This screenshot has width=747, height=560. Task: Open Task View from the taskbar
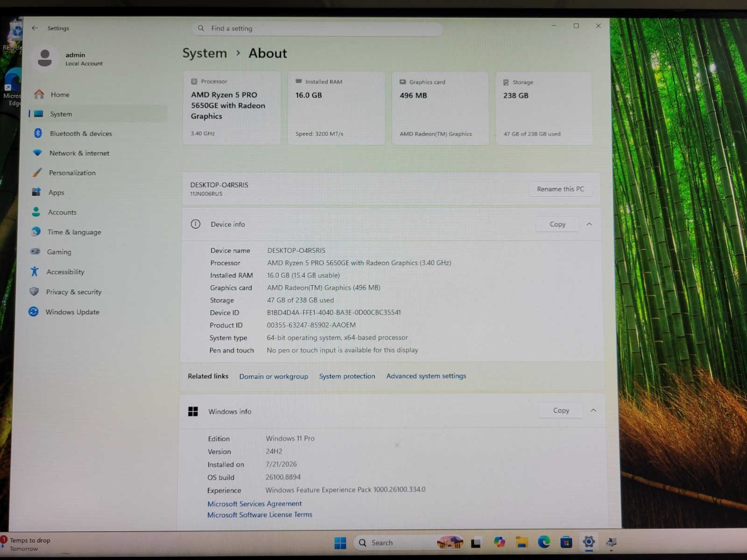(x=476, y=543)
